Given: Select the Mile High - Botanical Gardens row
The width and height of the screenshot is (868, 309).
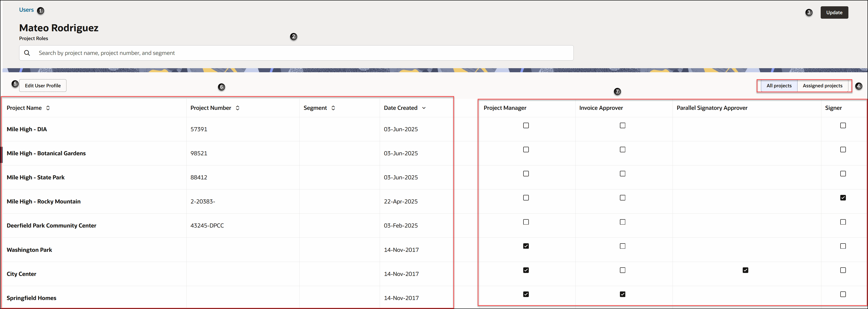Looking at the screenshot, I should (x=46, y=153).
